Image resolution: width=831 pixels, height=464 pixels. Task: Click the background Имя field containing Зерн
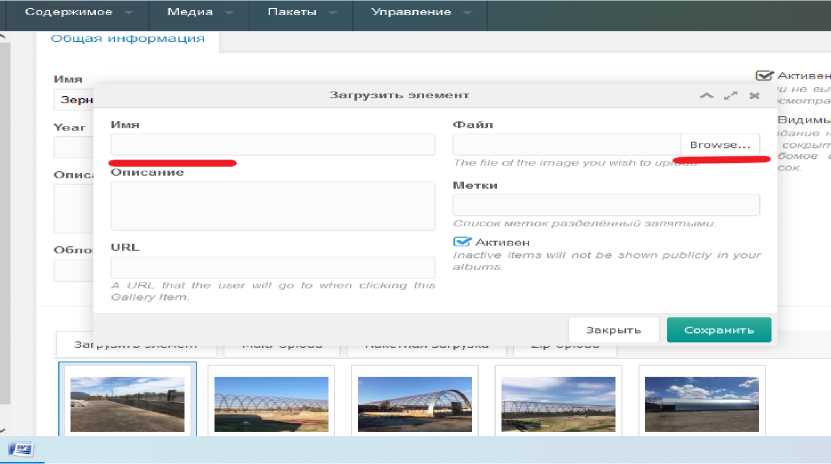coord(74,100)
